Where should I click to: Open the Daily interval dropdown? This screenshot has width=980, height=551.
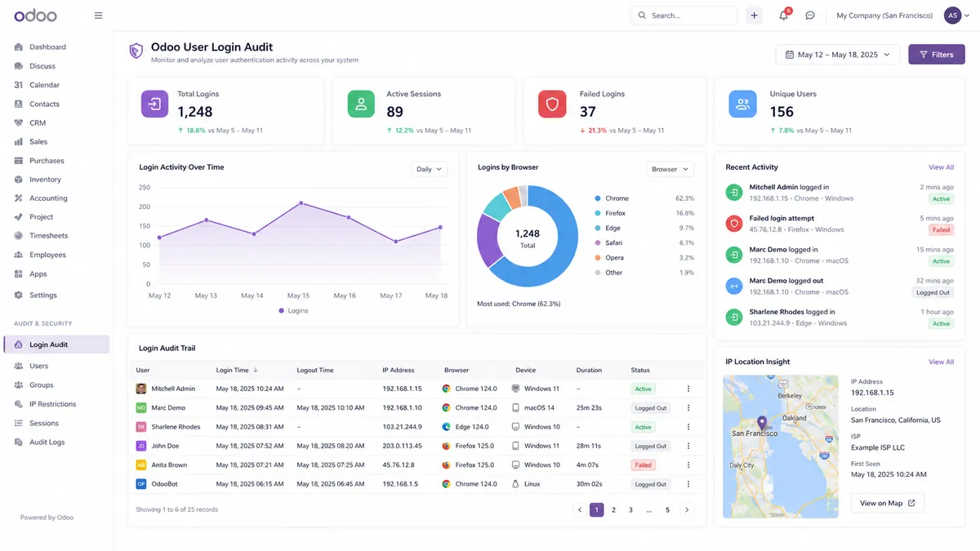430,169
